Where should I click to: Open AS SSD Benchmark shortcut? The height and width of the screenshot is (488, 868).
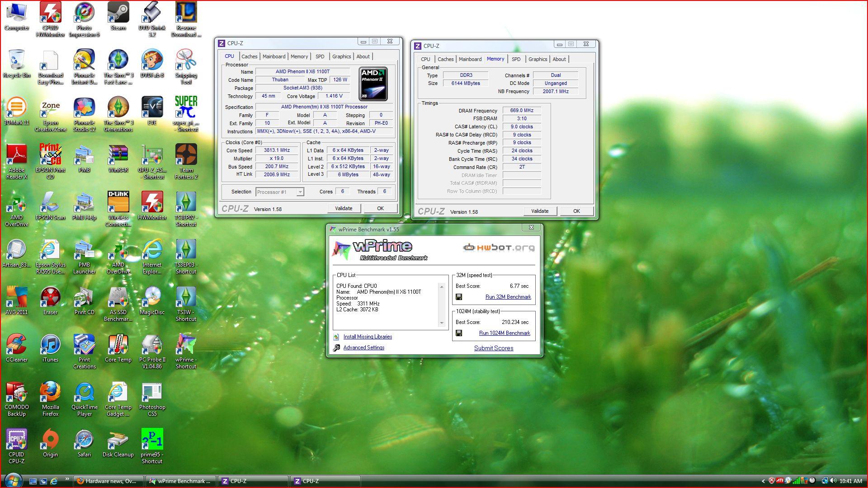click(118, 304)
